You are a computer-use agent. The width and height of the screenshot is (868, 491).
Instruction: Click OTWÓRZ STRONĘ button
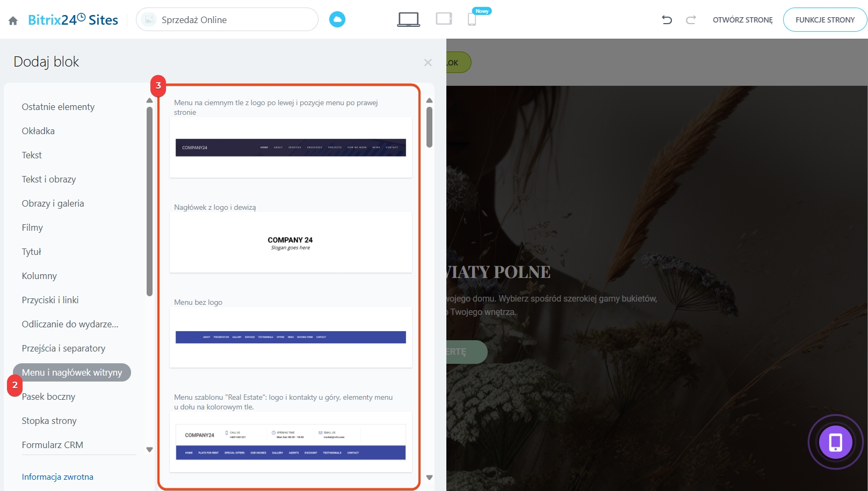pos(743,20)
